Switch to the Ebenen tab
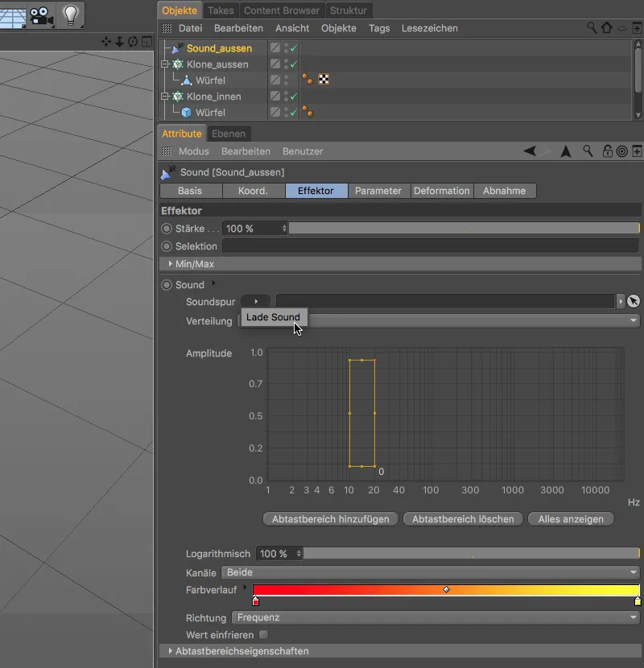This screenshot has width=644, height=668. point(229,134)
